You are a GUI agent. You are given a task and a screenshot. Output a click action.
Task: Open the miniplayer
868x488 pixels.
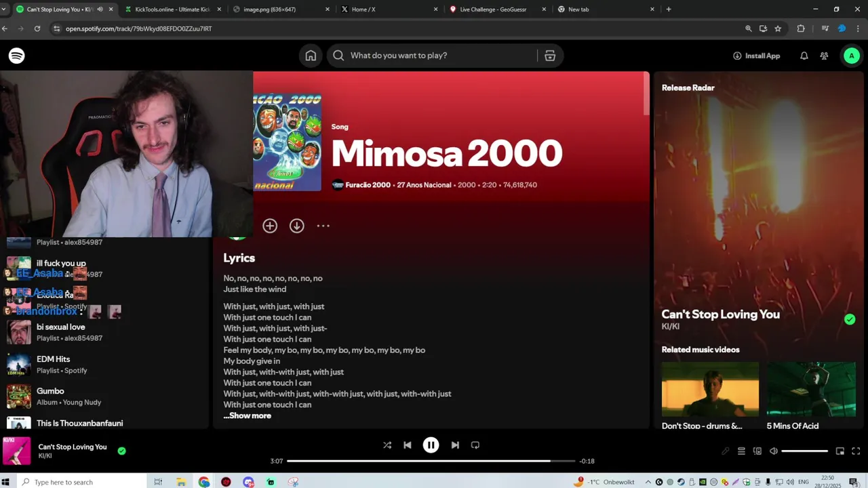(840, 451)
